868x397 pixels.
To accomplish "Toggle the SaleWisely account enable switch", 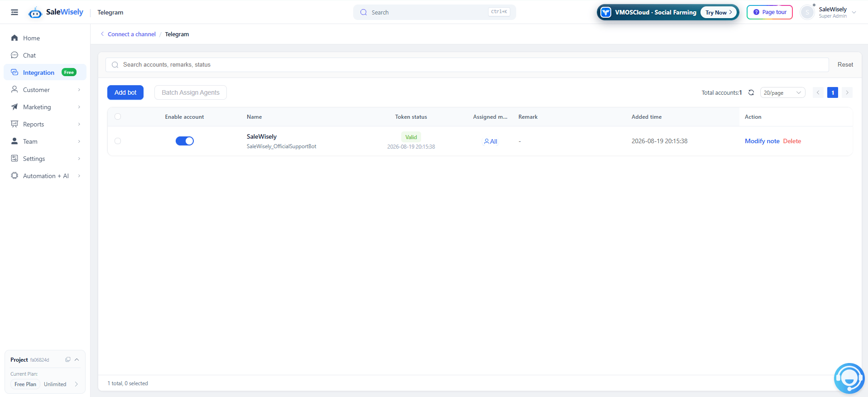I will [x=185, y=141].
